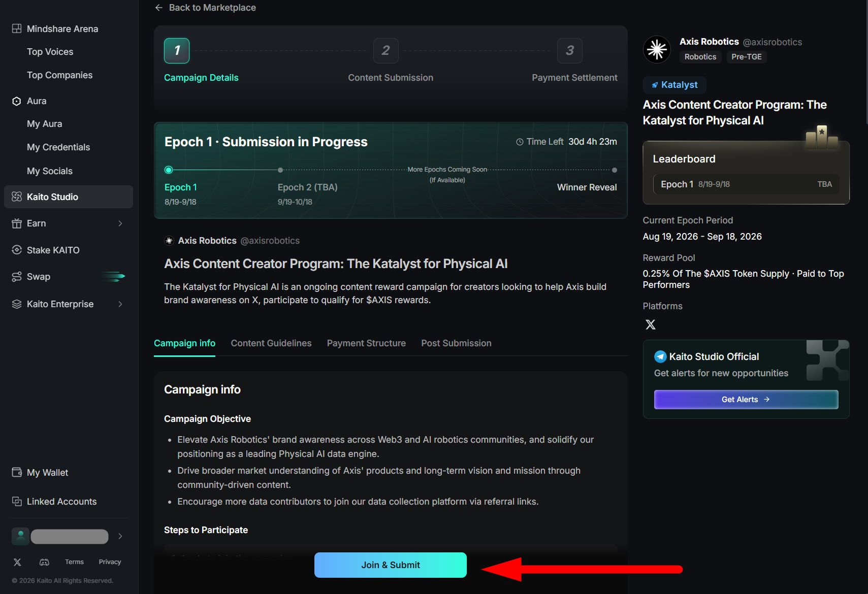This screenshot has height=594, width=868.
Task: Switch to the Campaign info tab
Action: pyautogui.click(x=184, y=343)
